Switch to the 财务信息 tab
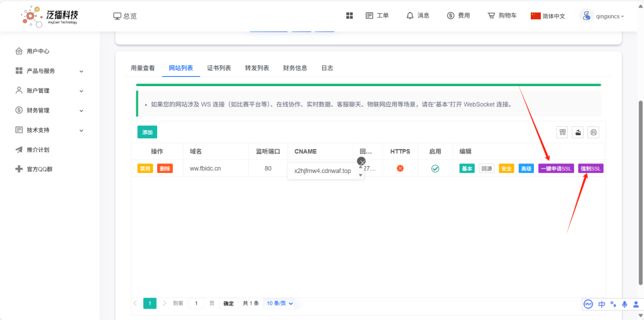 click(296, 68)
